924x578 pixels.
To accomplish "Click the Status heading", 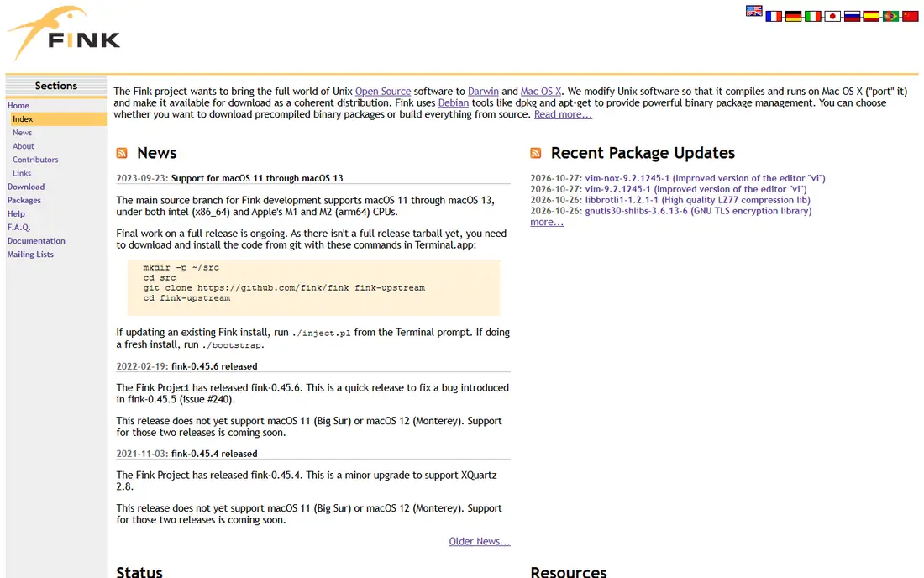I will coord(139,571).
